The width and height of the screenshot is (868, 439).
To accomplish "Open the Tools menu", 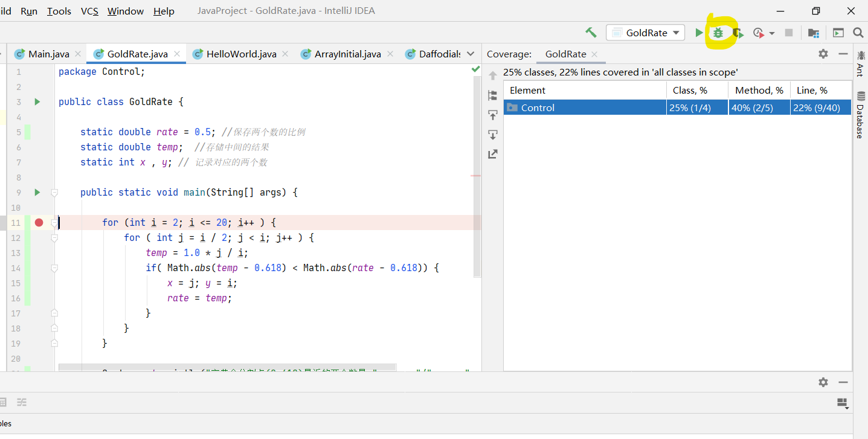I will pos(59,11).
